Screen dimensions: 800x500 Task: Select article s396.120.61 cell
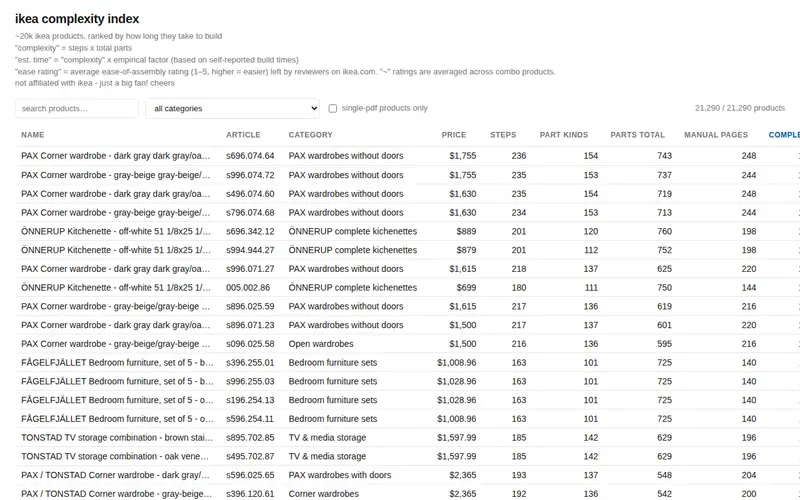click(x=250, y=494)
